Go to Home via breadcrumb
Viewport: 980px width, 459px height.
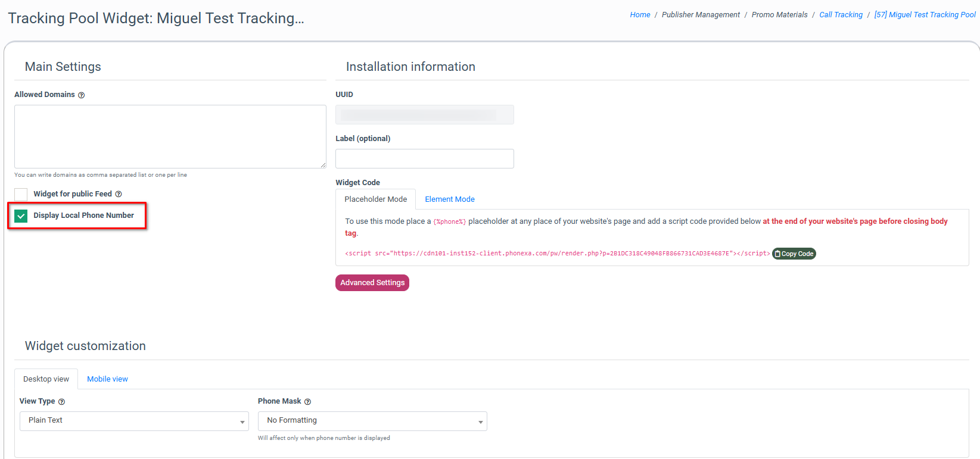tap(640, 15)
